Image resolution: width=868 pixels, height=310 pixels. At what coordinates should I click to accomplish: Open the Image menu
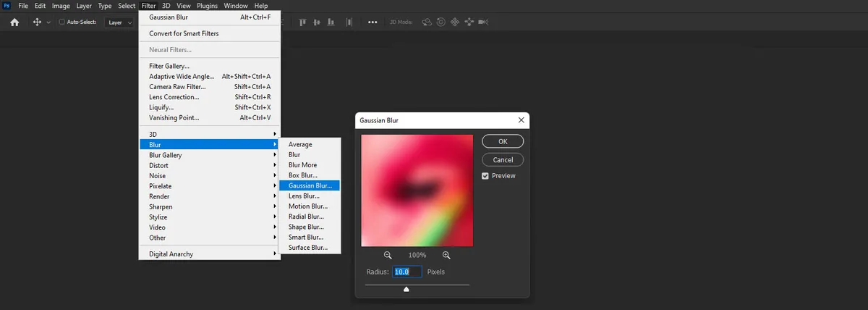[x=61, y=6]
